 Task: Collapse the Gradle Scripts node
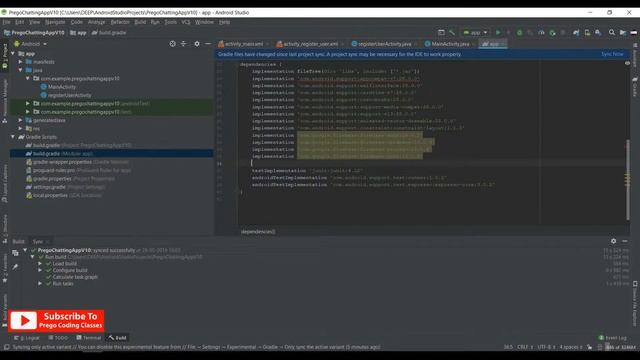[x=13, y=137]
